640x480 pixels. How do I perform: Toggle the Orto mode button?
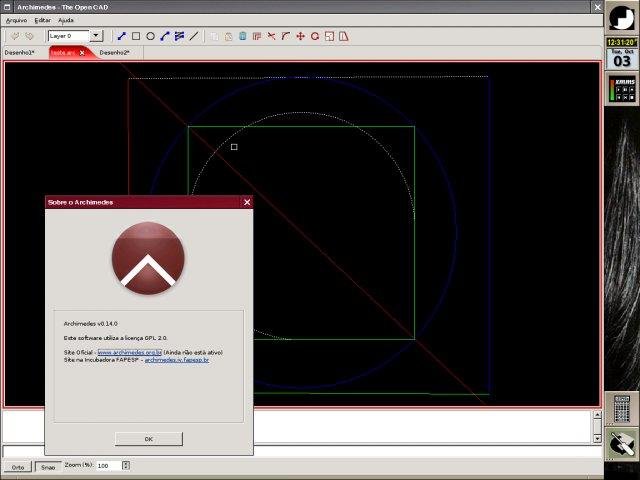17,467
